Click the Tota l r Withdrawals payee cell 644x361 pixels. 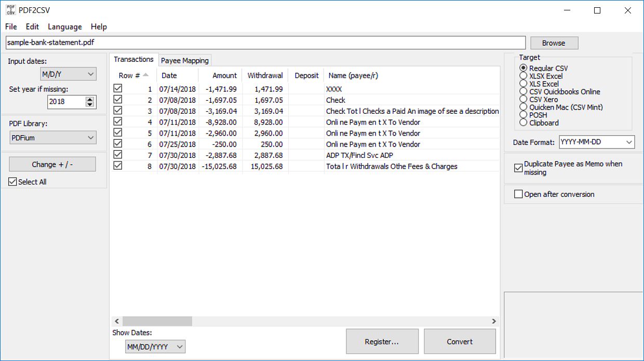pos(411,166)
